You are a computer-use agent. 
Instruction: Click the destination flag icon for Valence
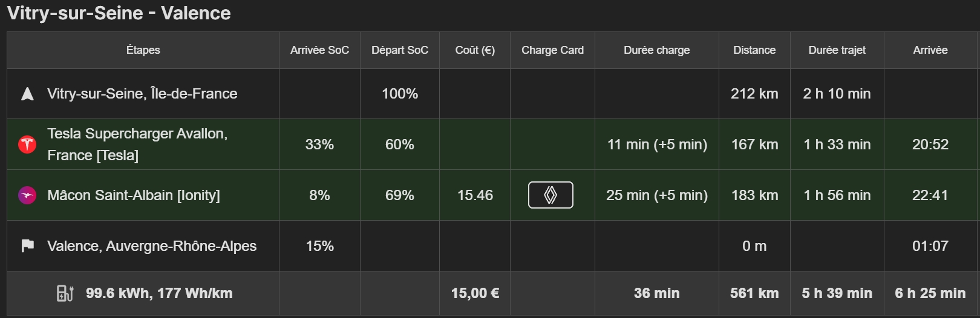(x=27, y=246)
